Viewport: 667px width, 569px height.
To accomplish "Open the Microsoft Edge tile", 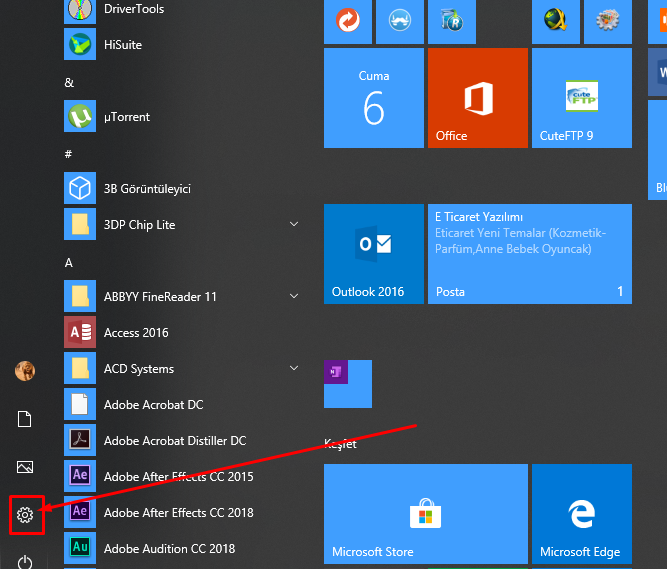I will (x=581, y=514).
